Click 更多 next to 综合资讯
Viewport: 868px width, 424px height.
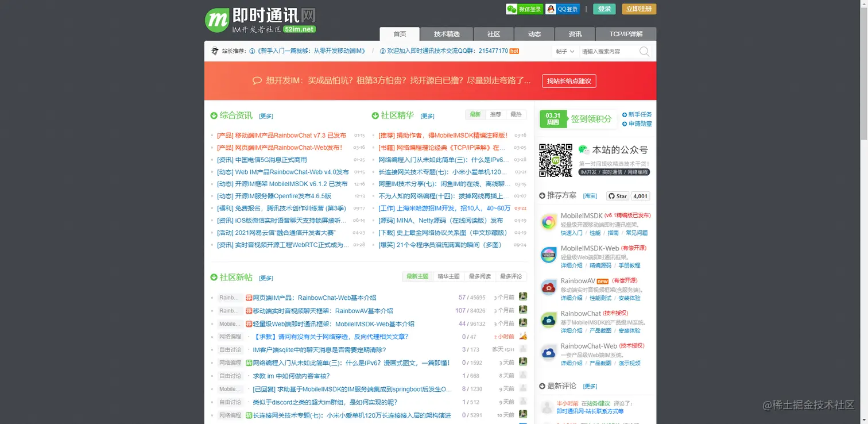pos(266,116)
